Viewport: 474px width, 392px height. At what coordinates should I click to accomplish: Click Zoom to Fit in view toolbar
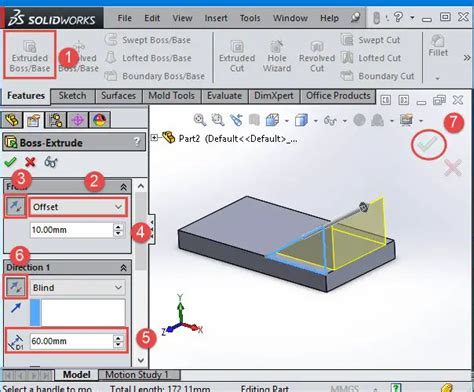pos(200,120)
